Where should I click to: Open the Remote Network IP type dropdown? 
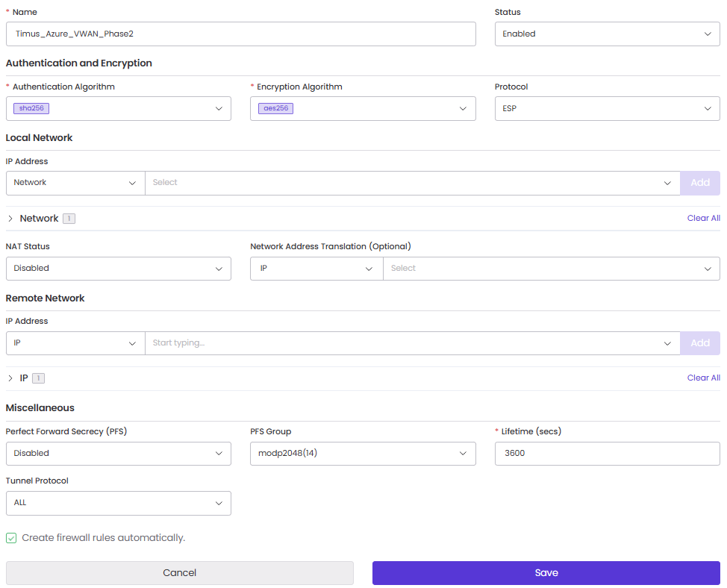click(75, 343)
